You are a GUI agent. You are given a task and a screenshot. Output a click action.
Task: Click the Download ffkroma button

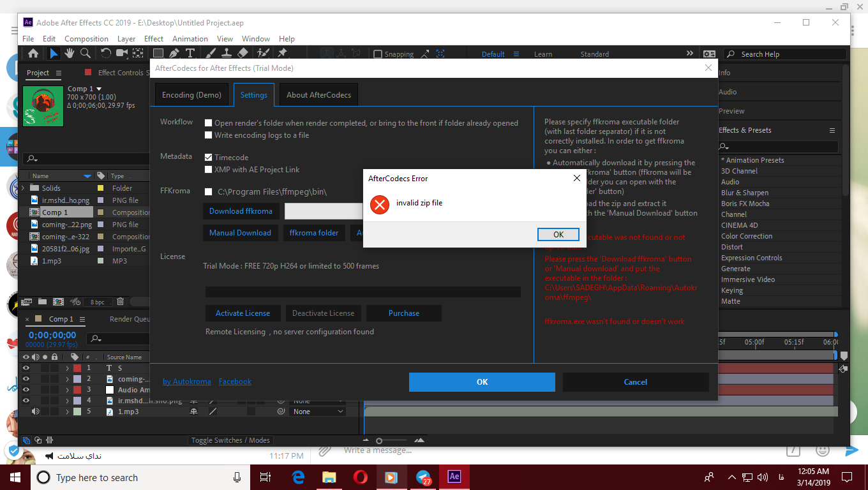pos(241,211)
